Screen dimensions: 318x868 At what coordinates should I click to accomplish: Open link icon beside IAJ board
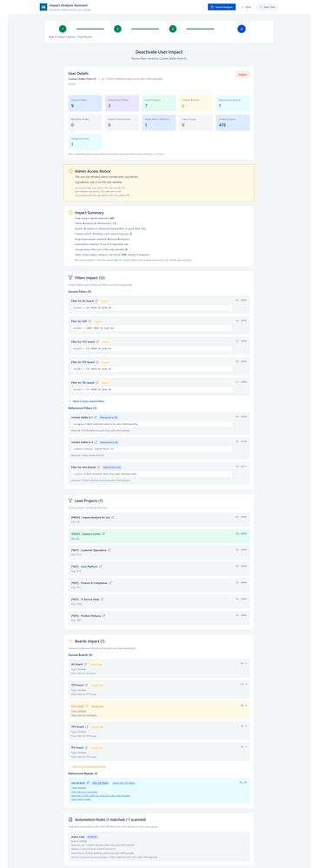click(87, 664)
